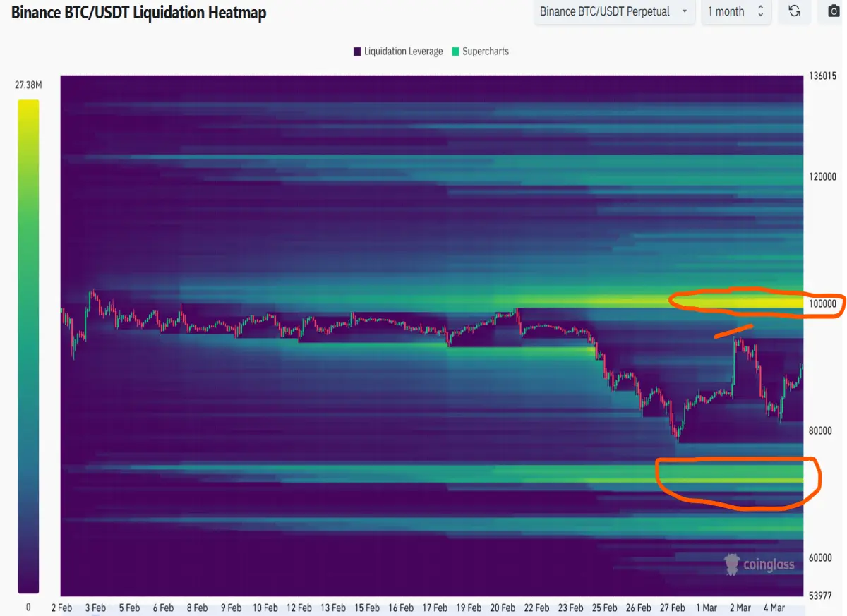Click the 10 Feb date label
Screen dimensions: 847x616
(x=265, y=608)
